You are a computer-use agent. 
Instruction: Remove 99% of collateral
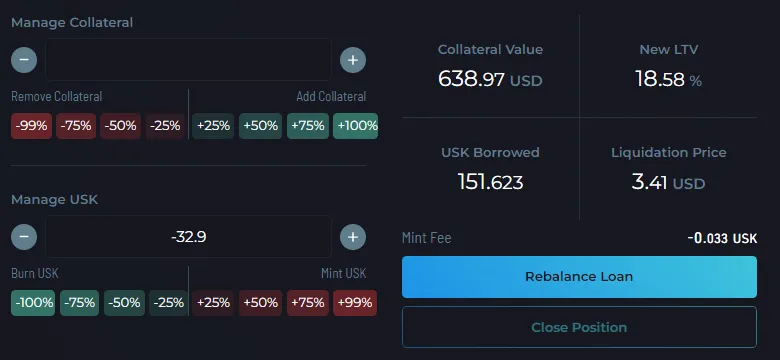[x=31, y=126]
